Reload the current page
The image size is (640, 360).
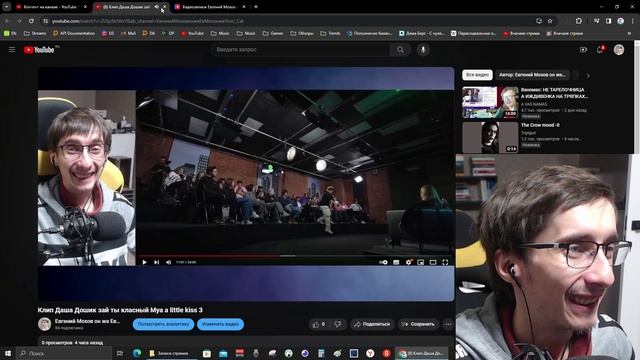point(31,20)
